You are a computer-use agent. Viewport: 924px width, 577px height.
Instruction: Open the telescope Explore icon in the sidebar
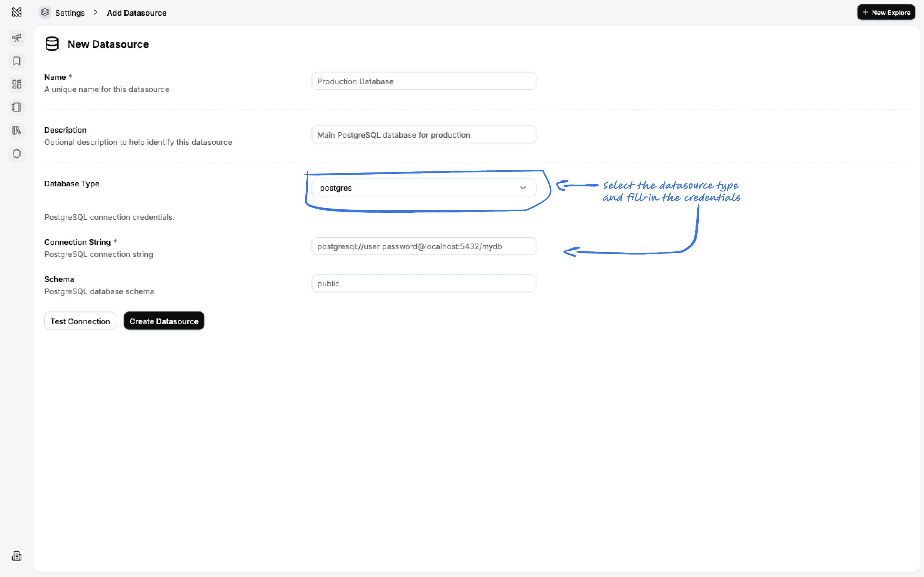[x=16, y=38]
